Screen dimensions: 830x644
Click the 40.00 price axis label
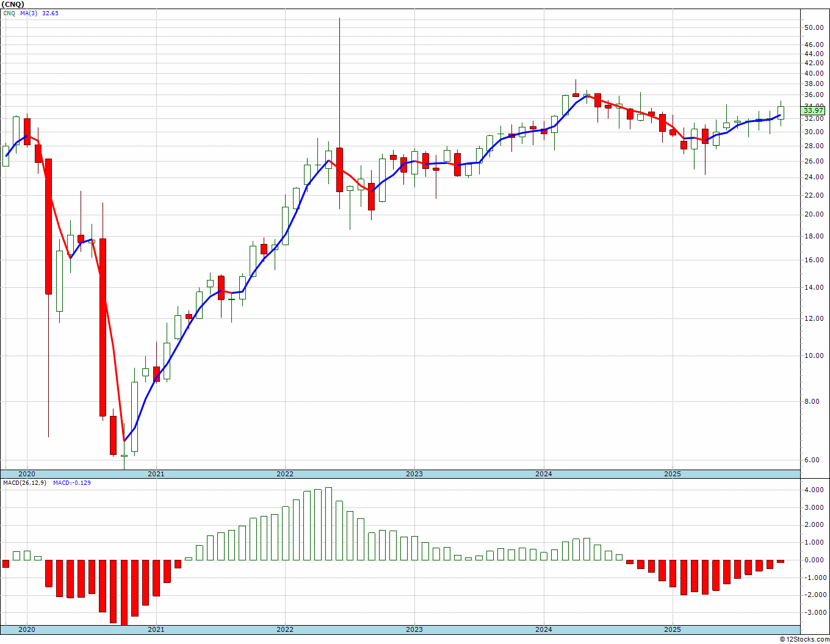[x=814, y=73]
